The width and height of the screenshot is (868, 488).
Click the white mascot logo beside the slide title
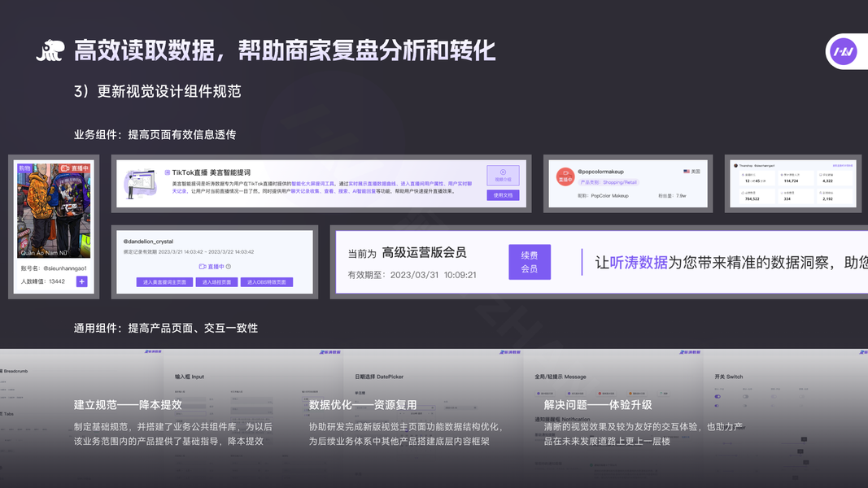click(x=50, y=50)
